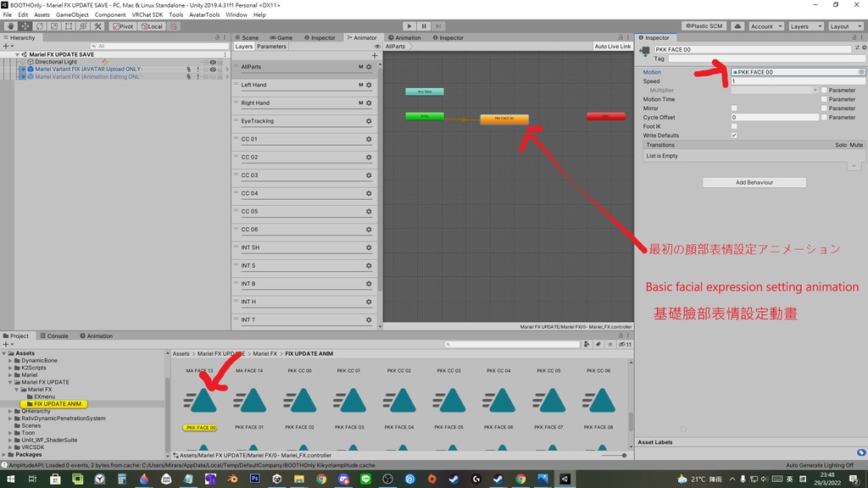Viewport: 868px width, 488px height.
Task: Add a new animator layer with plus icon
Action: pyautogui.click(x=375, y=55)
